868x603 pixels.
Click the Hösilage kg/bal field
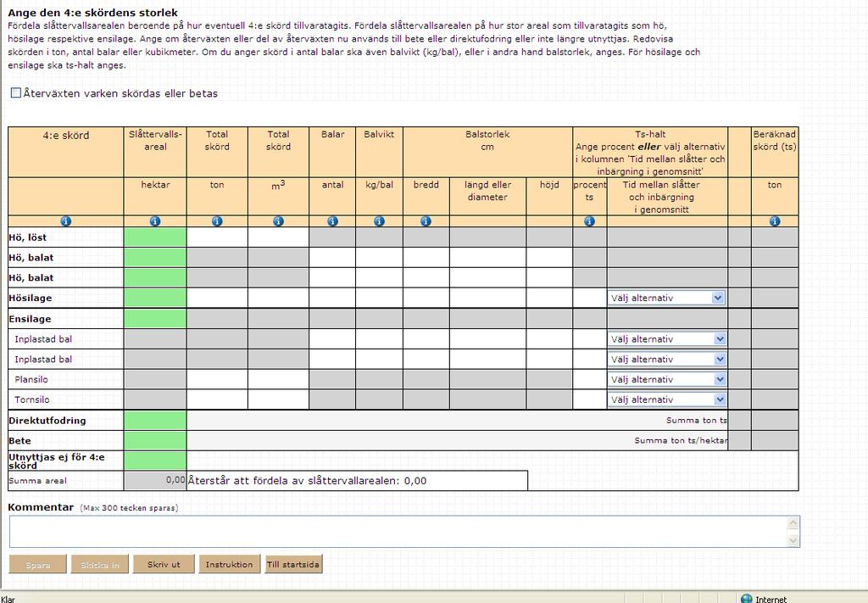(x=379, y=298)
